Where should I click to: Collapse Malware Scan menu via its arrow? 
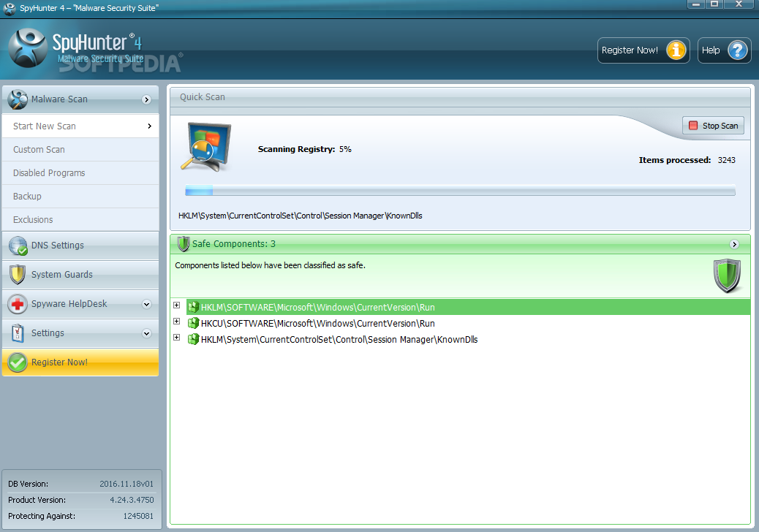point(147,99)
